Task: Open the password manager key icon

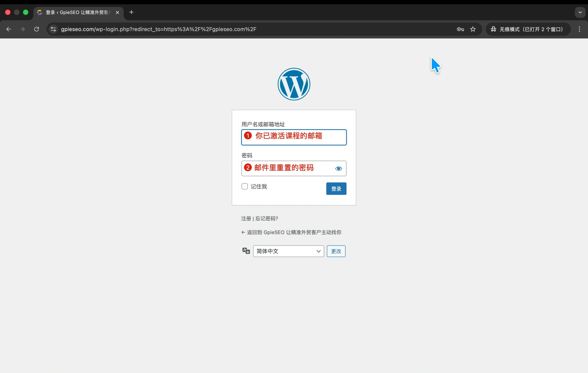Action: tap(460, 29)
